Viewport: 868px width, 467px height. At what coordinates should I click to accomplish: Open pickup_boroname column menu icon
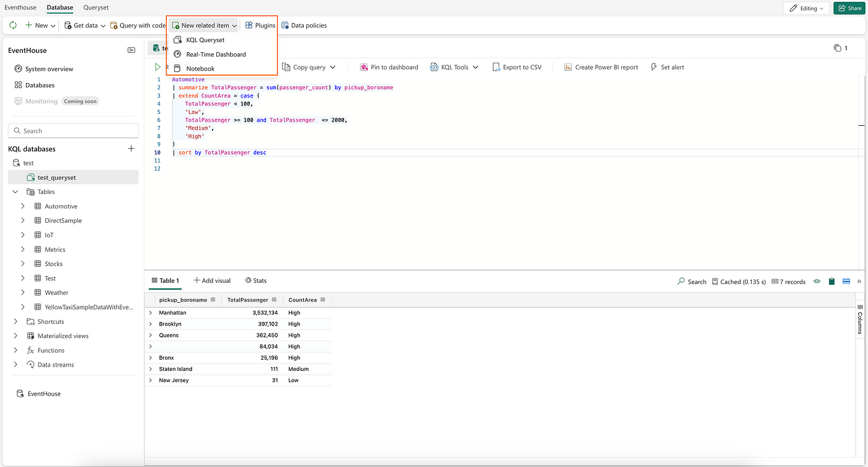click(213, 300)
